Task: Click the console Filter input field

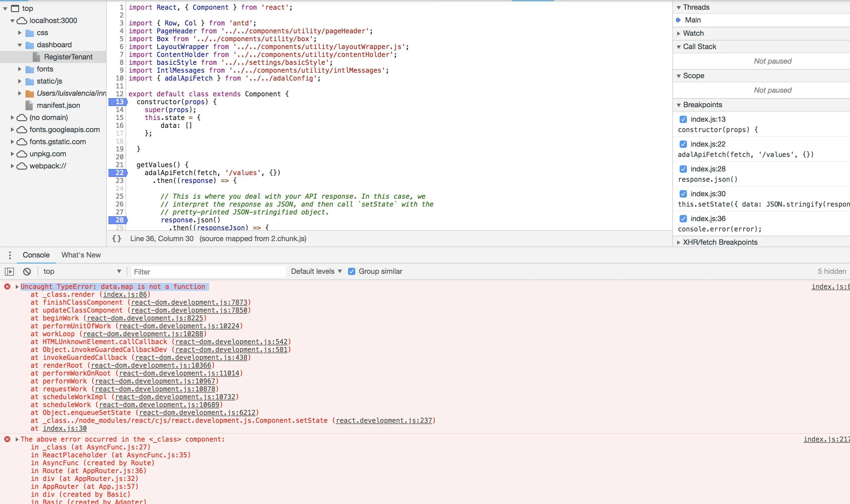Action: [208, 272]
